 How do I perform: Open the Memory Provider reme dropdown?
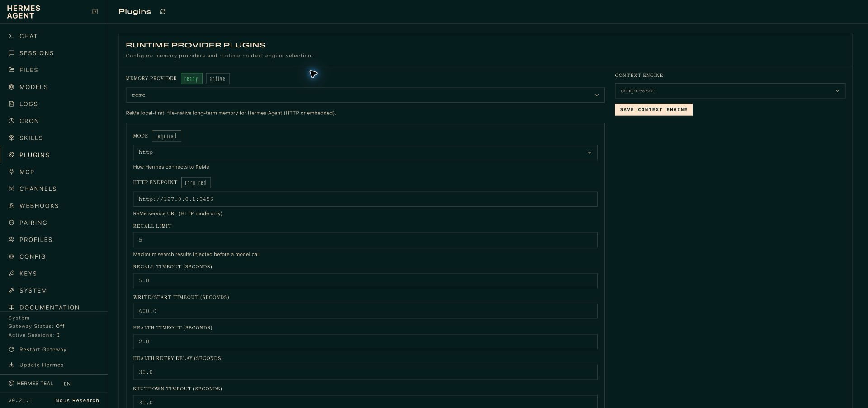click(x=365, y=95)
